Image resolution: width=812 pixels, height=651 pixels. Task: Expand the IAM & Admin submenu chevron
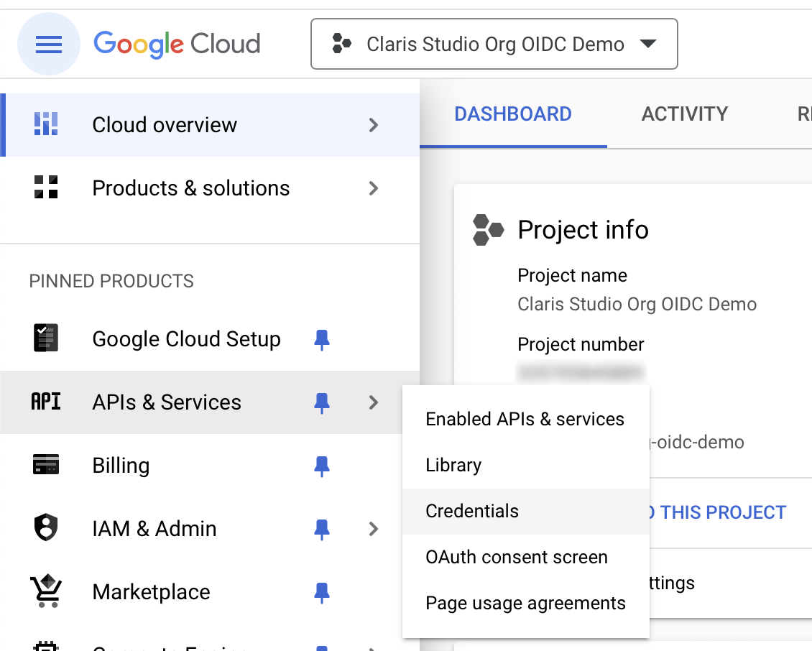[373, 528]
